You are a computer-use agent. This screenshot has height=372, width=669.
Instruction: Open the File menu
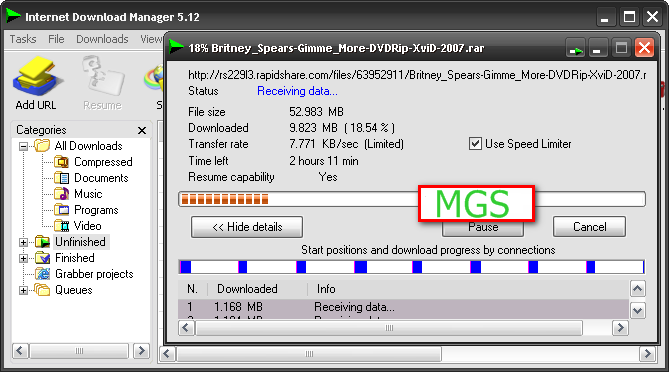56,39
